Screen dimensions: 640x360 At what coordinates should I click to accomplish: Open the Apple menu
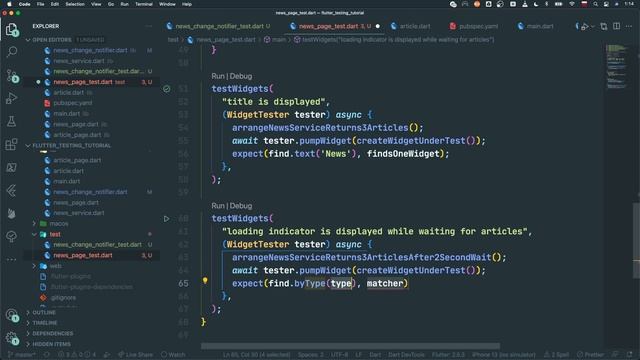click(9, 4)
